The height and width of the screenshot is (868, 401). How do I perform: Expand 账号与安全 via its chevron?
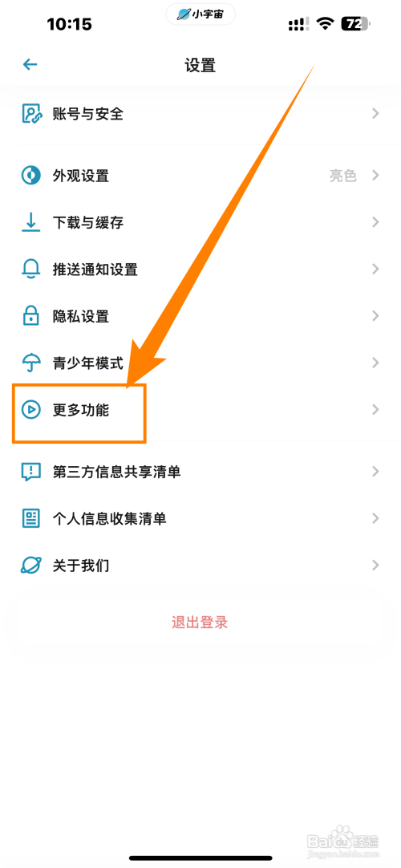[375, 113]
